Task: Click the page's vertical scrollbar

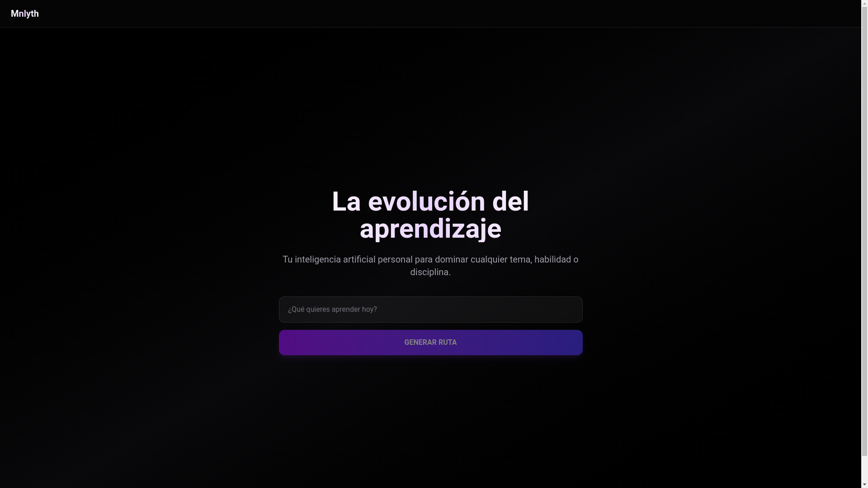Action: [x=864, y=244]
